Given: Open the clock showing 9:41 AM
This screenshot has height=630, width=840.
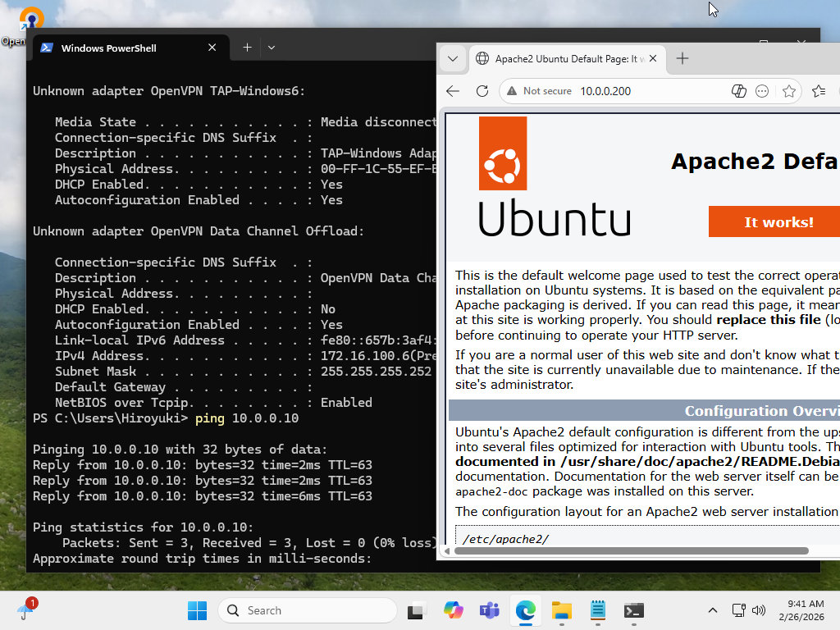Looking at the screenshot, I should 801,610.
